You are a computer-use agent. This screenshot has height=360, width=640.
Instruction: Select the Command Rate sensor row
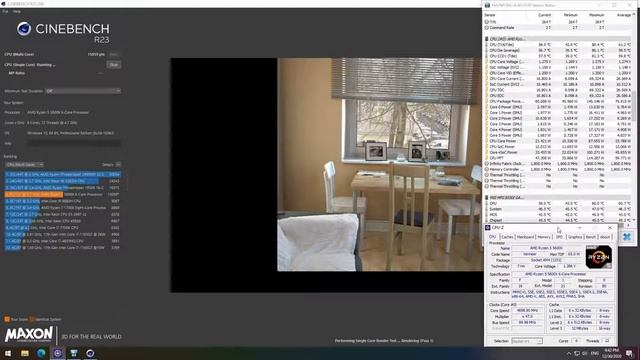point(558,28)
